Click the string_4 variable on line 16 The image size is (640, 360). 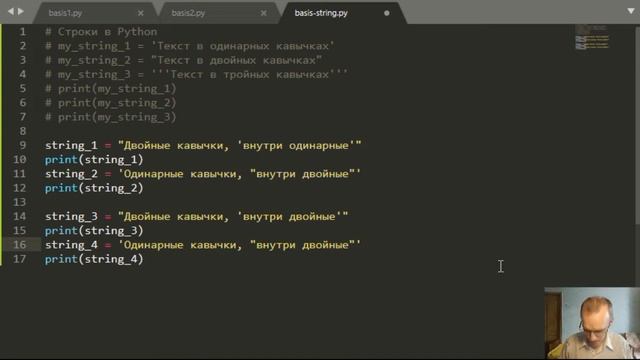tap(71, 245)
